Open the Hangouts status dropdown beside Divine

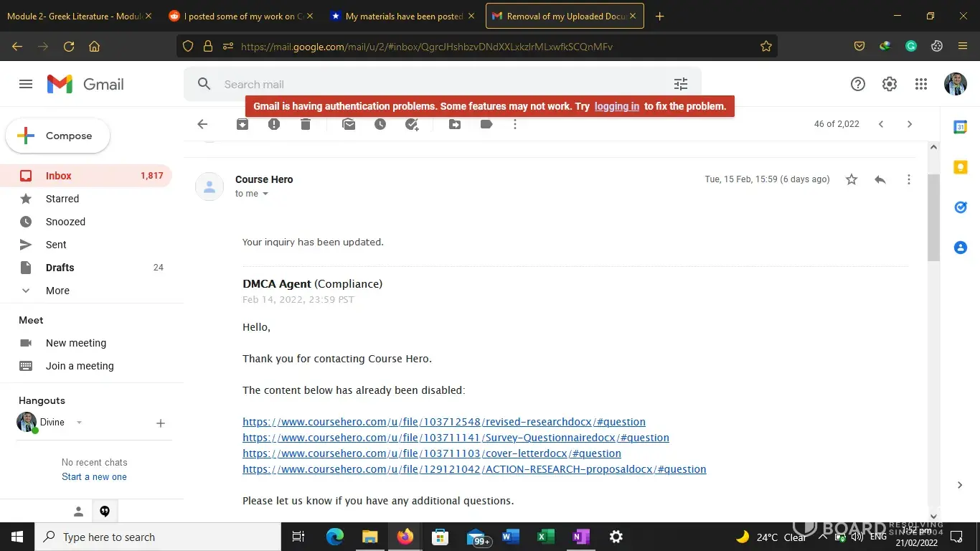tap(79, 423)
